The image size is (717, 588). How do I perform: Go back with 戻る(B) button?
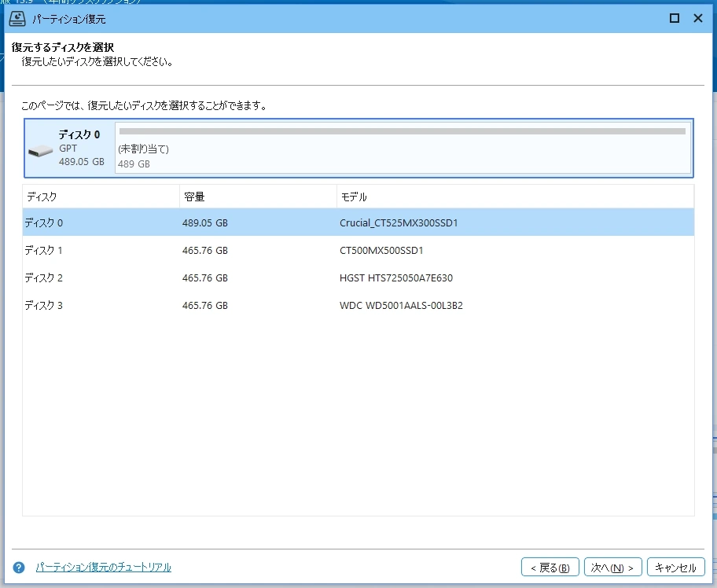click(550, 568)
